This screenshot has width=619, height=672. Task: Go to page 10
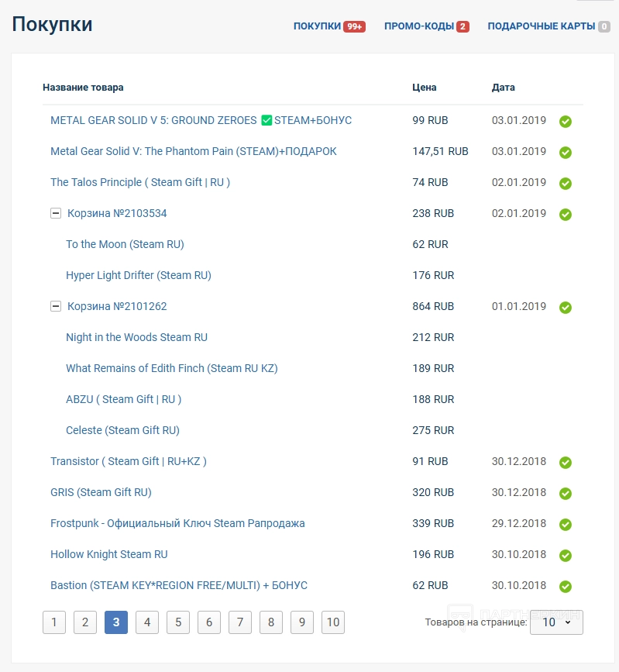tap(333, 622)
